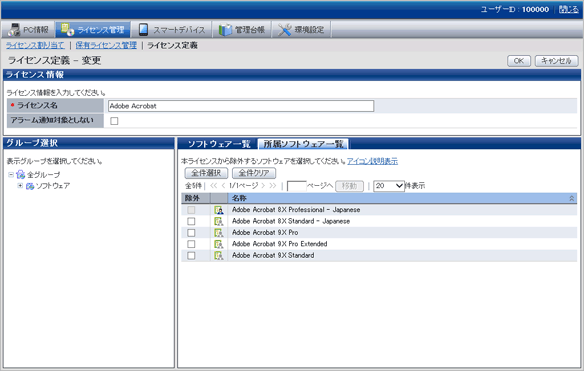Screen dimensions: 584x371
Task: Check exclude box for Acrobat 9.X Pro Extended
Action: click(x=191, y=244)
